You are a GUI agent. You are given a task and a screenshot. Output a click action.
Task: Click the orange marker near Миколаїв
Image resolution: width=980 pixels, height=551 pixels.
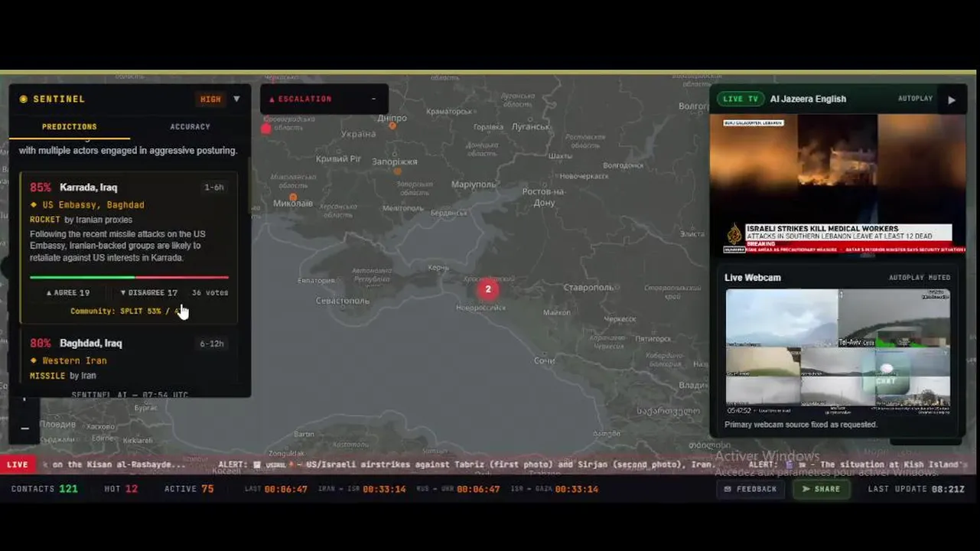(x=293, y=197)
